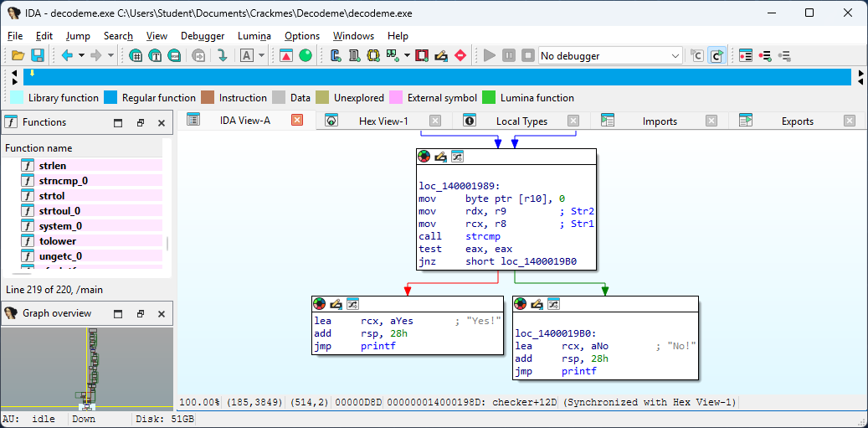
Task: Toggle the highlighted C pseudocode sync button
Action: (x=716, y=56)
